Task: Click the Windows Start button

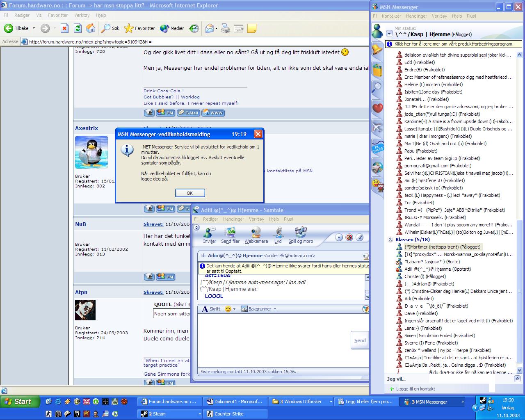Action: (20, 402)
